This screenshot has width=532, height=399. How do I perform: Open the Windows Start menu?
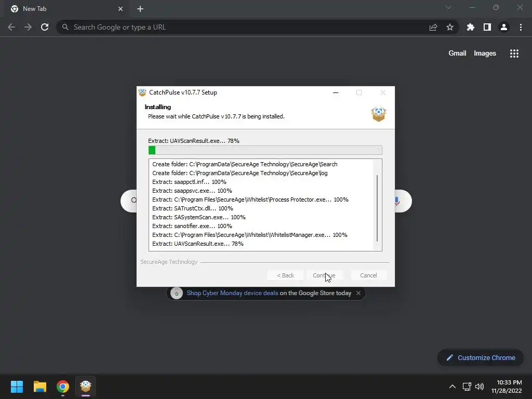click(x=17, y=387)
